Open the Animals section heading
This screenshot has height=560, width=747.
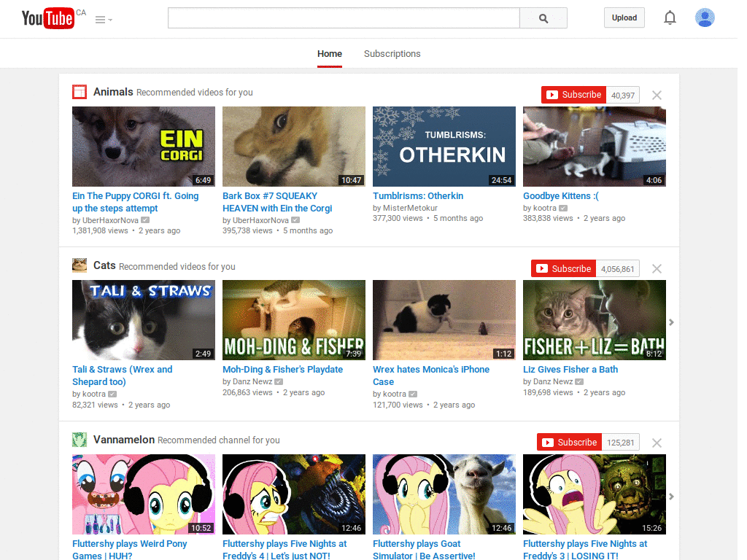coord(113,92)
